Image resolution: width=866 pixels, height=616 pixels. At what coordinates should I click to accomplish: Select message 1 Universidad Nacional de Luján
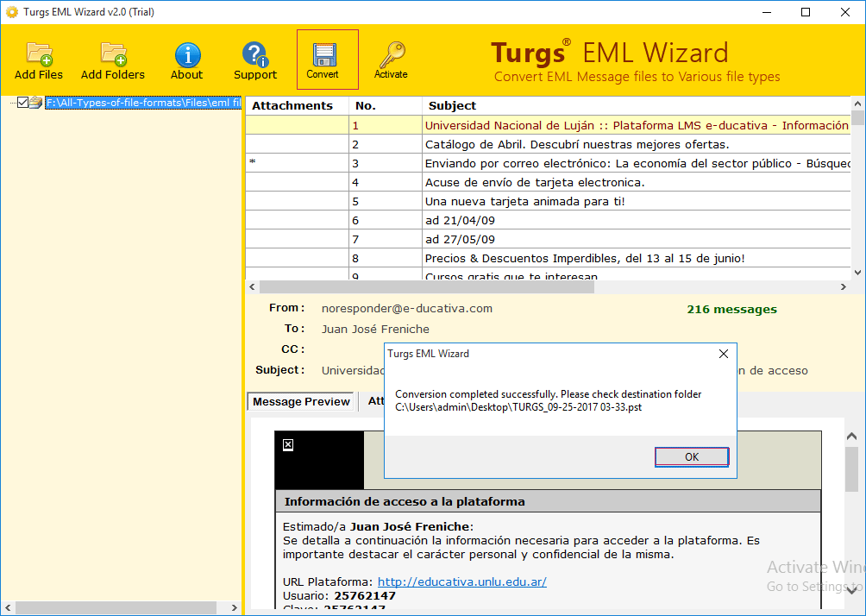pyautogui.click(x=548, y=125)
